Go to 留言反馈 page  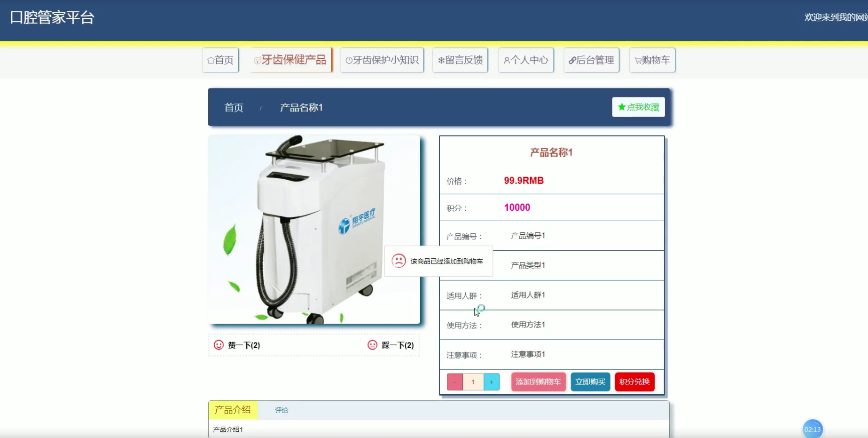point(460,60)
